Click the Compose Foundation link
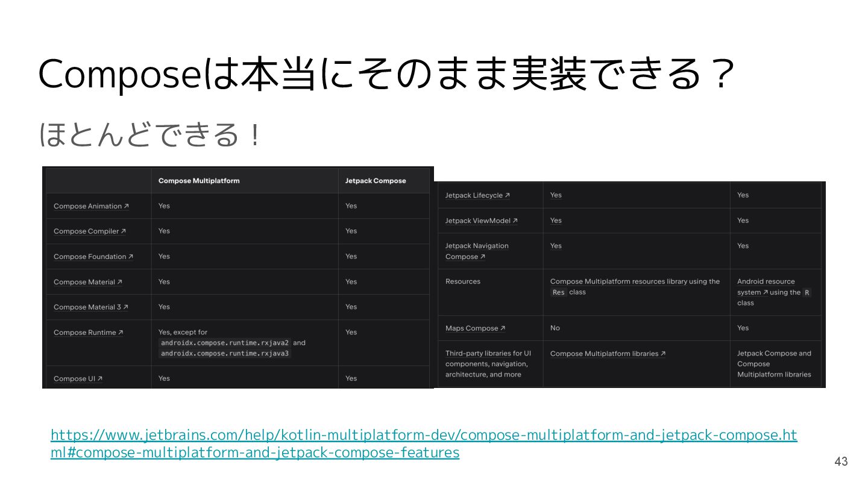 coord(93,257)
